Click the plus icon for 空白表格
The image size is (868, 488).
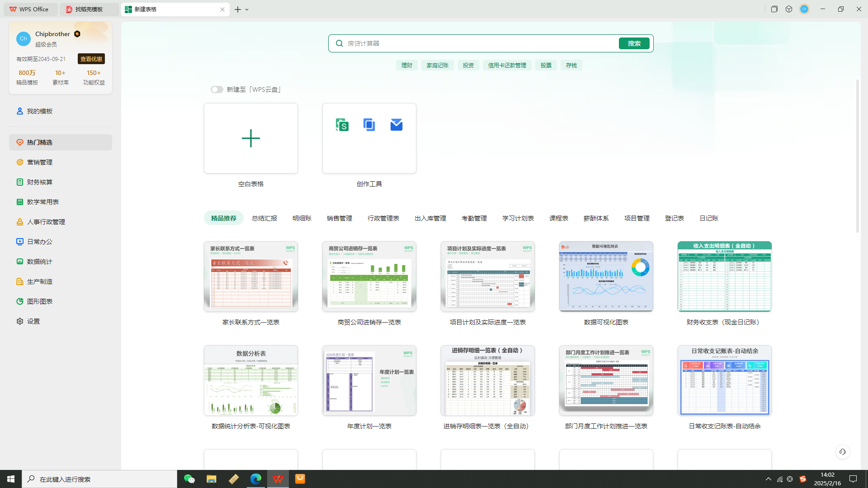[251, 138]
